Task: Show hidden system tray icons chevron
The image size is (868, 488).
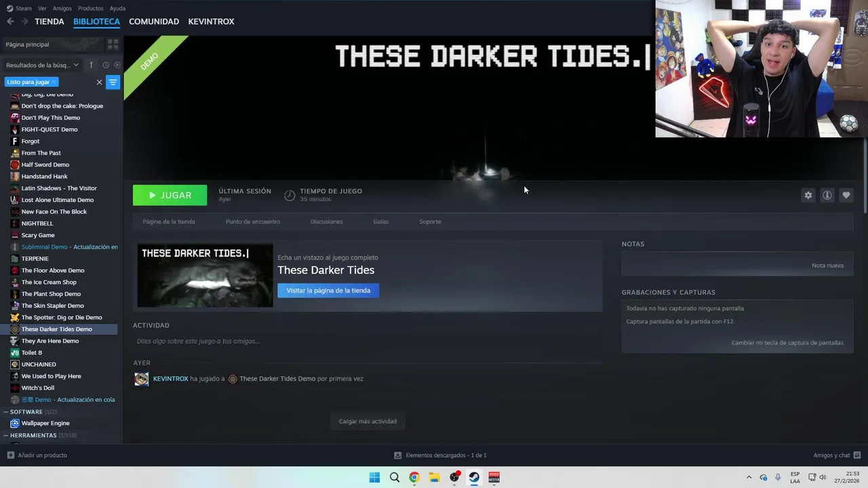Action: [x=749, y=477]
